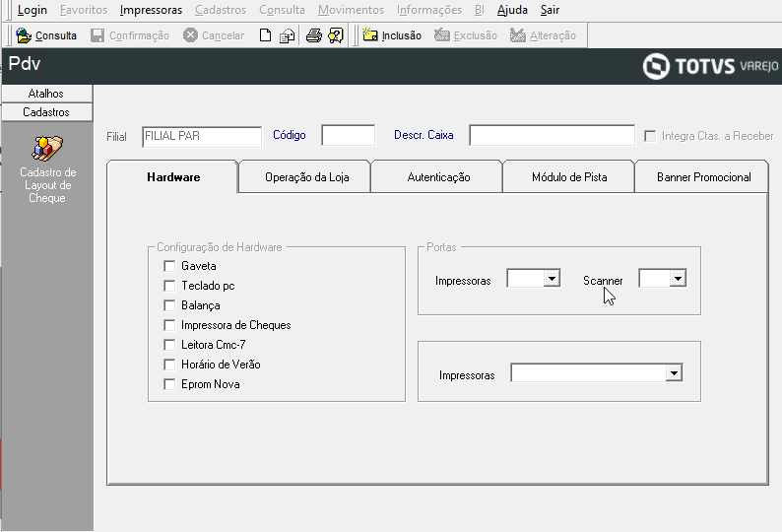Click the Inclusão toolbar label
782x532 pixels.
402,35
